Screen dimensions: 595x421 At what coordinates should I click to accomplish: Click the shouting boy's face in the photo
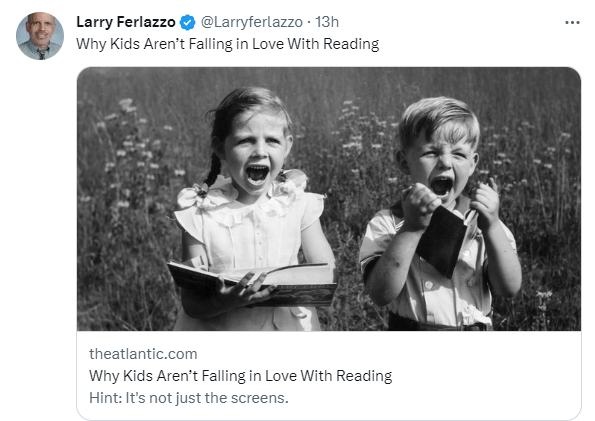(440, 165)
